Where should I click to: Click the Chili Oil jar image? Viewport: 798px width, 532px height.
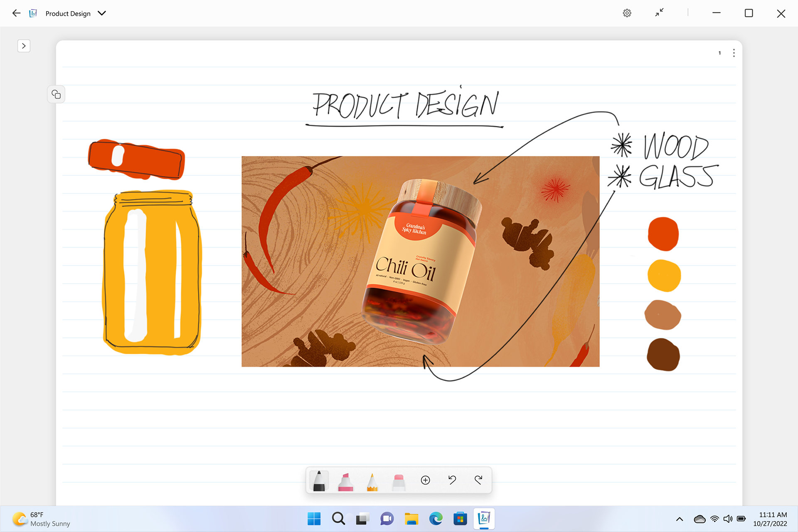point(420,261)
